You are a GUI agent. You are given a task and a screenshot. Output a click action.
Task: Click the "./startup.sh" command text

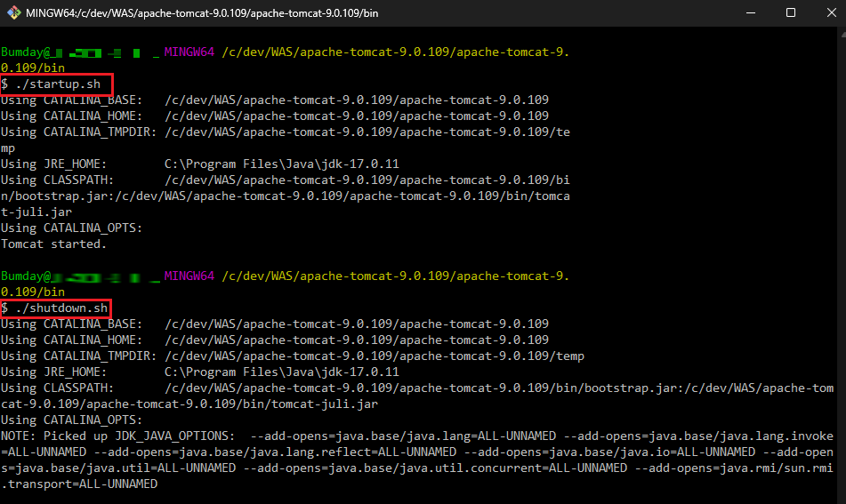pyautogui.click(x=59, y=84)
